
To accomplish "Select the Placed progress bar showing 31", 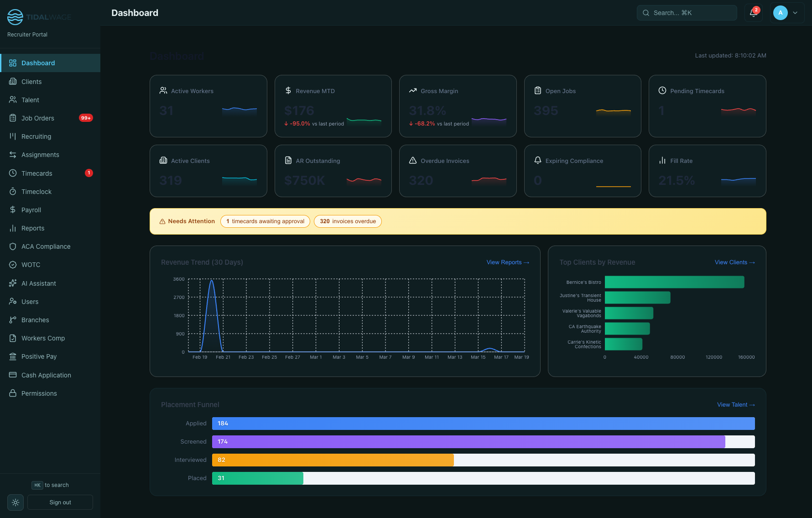I will click(x=257, y=478).
